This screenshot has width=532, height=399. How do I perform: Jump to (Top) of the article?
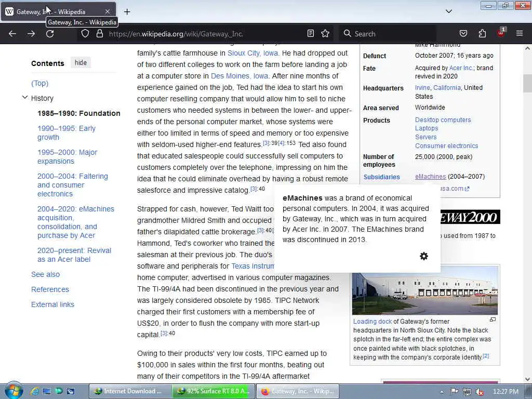pyautogui.click(x=39, y=83)
